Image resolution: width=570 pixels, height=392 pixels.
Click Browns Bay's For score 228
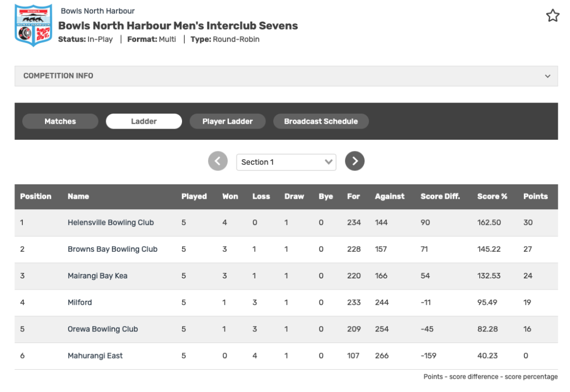point(353,249)
